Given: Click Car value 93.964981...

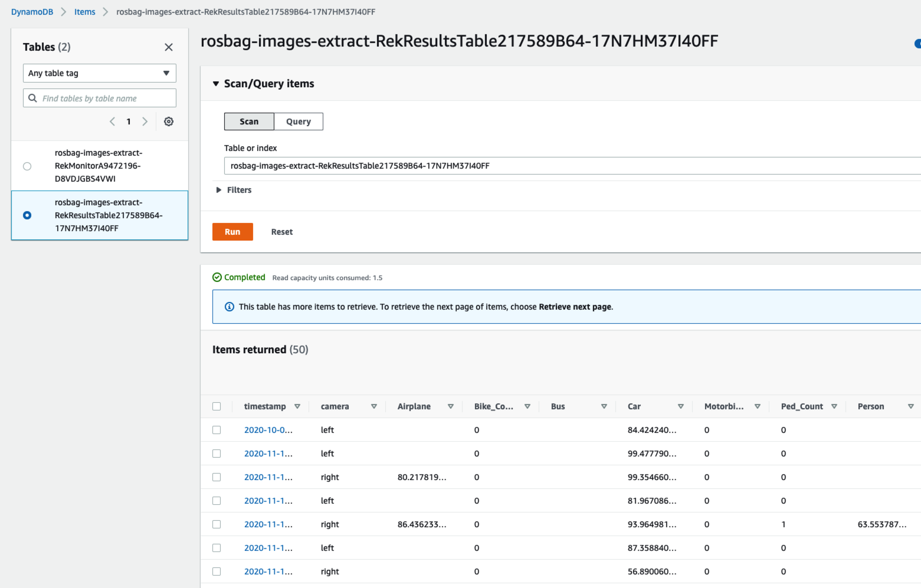Looking at the screenshot, I should tap(652, 525).
